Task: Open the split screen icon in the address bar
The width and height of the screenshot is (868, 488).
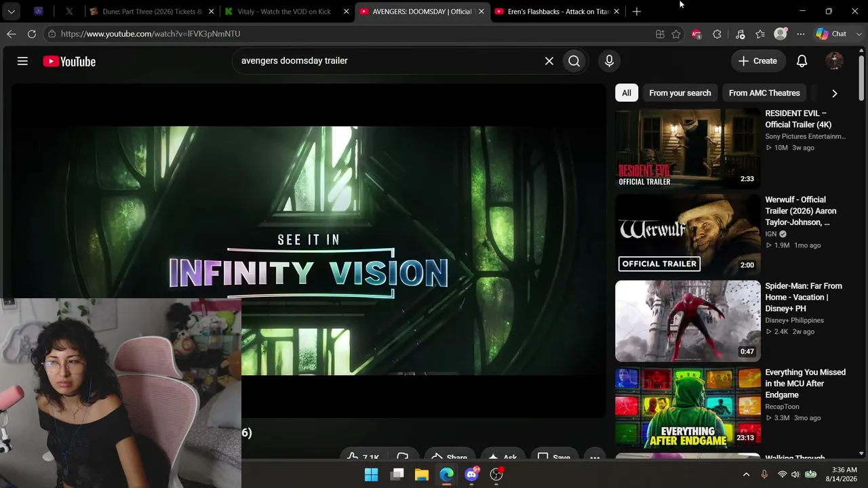Action: pos(660,34)
